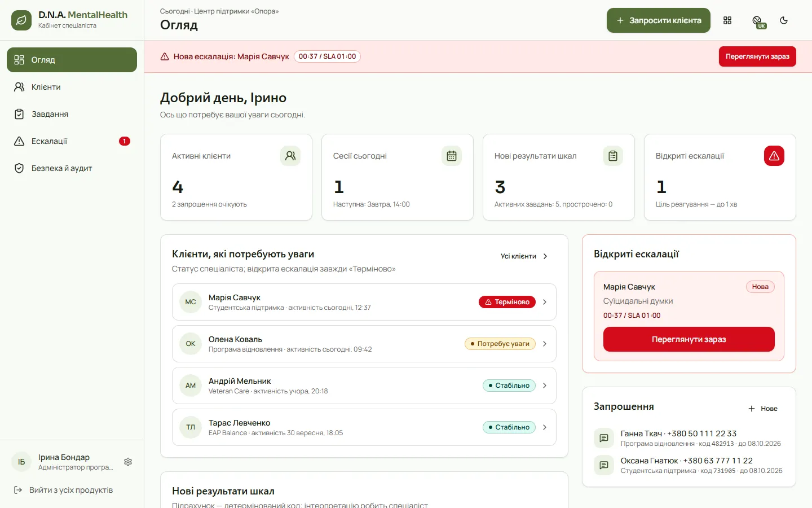The width and height of the screenshot is (812, 508).
Task: Click the red counter badge on Ескалації
Action: tap(125, 141)
